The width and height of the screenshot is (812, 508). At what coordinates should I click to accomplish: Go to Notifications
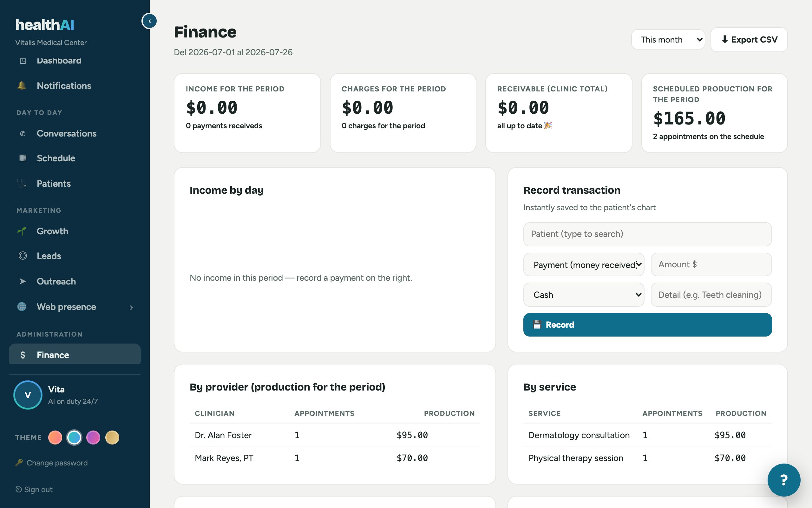(75, 86)
